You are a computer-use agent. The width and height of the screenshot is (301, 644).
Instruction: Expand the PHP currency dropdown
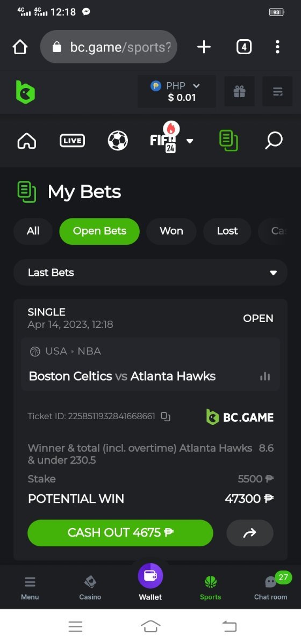(176, 92)
